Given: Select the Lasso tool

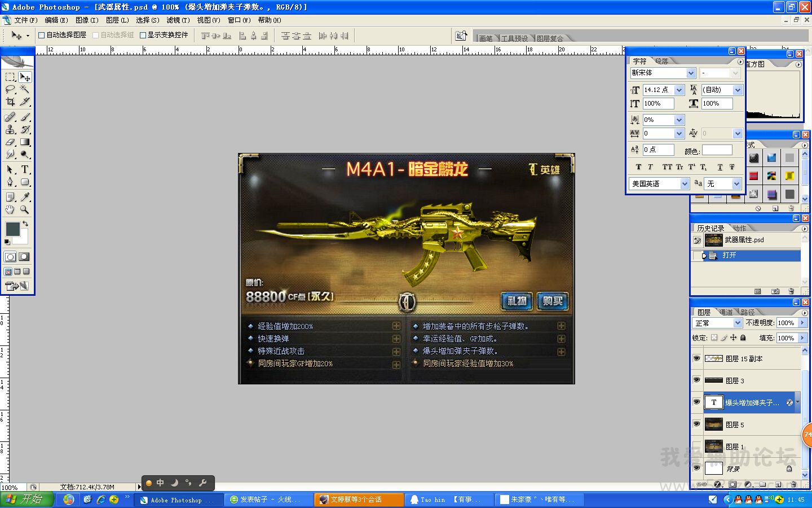Looking at the screenshot, I should point(10,89).
